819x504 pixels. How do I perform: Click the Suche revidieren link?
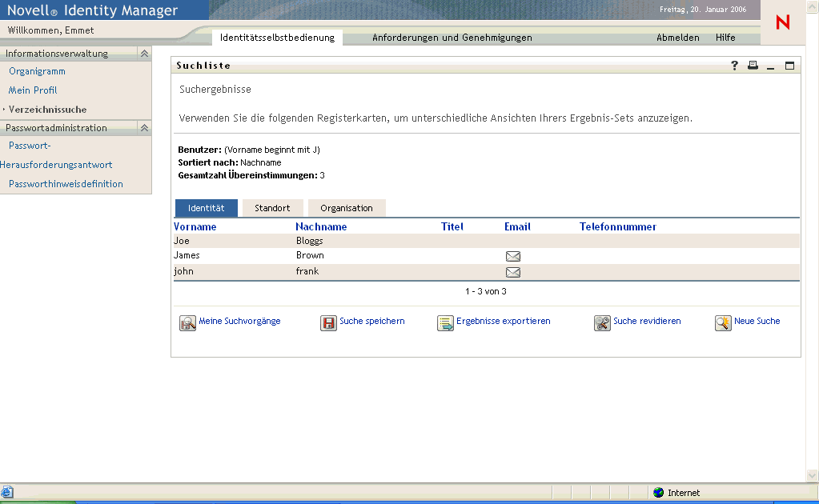tap(647, 321)
